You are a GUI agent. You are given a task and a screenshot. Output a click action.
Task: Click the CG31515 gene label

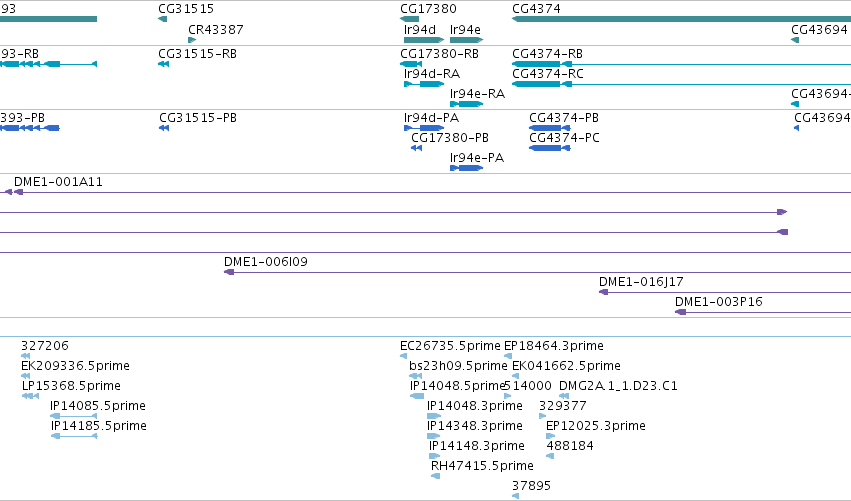[x=186, y=9]
